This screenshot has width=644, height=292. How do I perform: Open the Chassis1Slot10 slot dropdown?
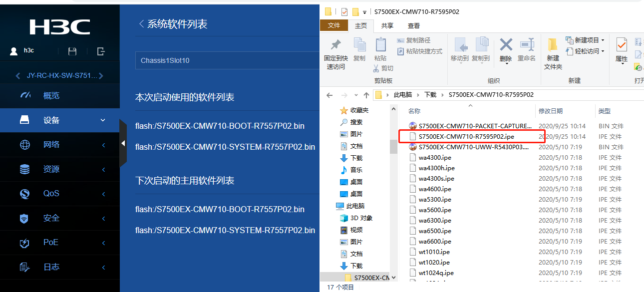pyautogui.click(x=227, y=60)
